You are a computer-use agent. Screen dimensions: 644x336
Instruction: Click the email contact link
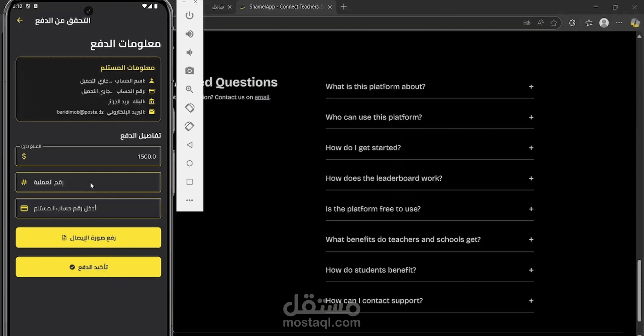coord(262,97)
